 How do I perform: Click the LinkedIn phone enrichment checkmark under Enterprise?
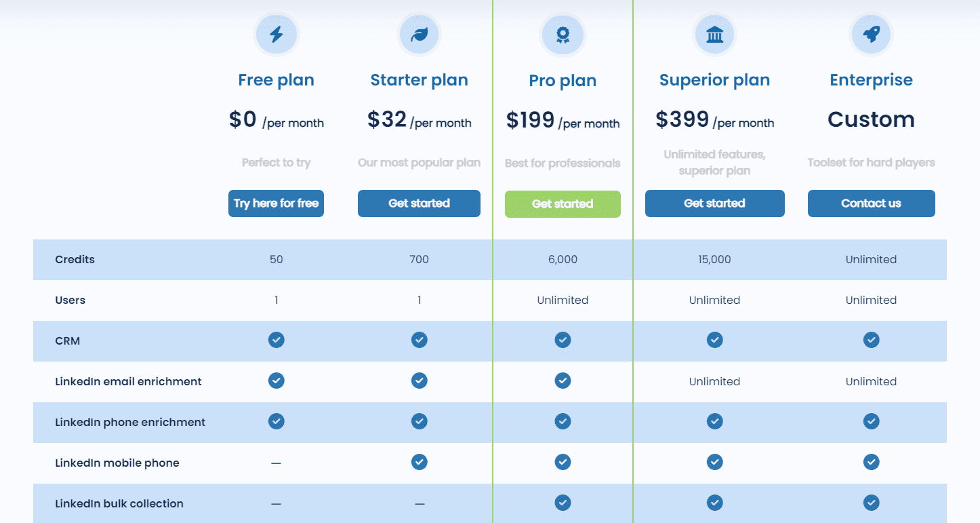coord(871,421)
